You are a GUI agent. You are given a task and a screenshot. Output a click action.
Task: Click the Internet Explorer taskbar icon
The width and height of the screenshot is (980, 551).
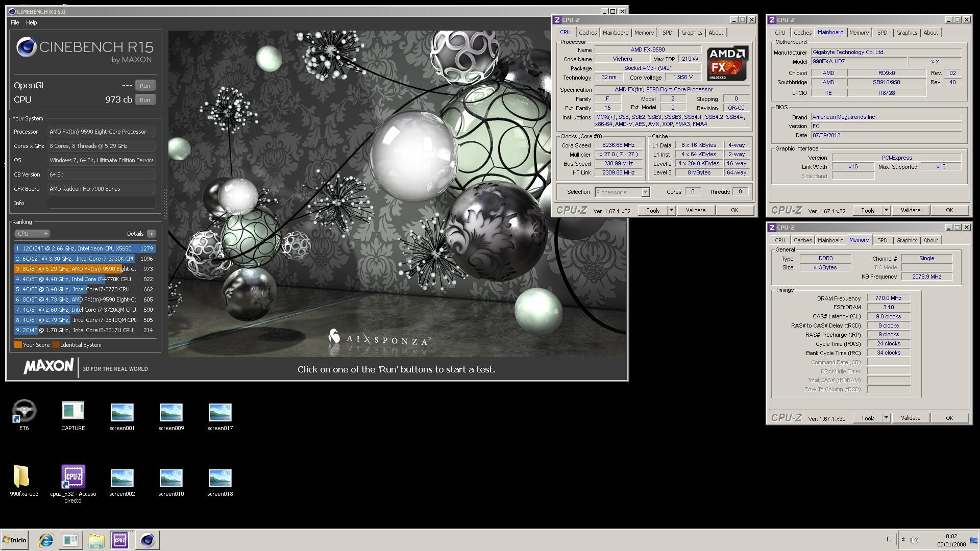coord(46,540)
